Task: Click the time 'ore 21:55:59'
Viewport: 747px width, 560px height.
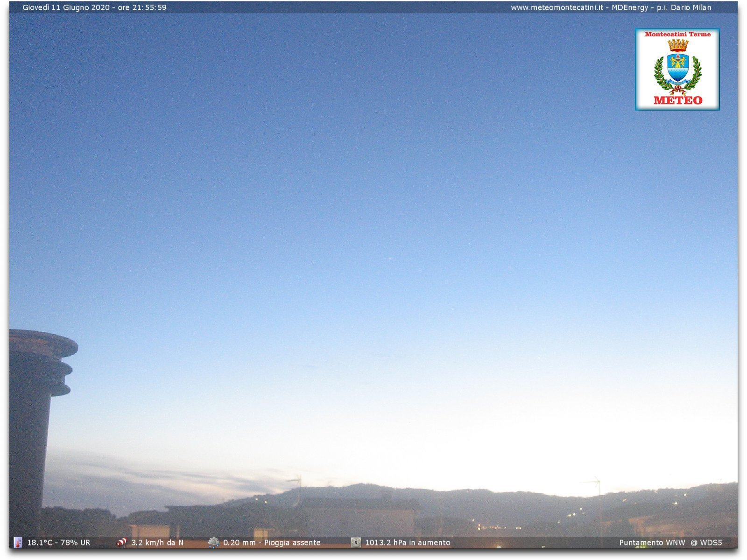Action: point(142,7)
